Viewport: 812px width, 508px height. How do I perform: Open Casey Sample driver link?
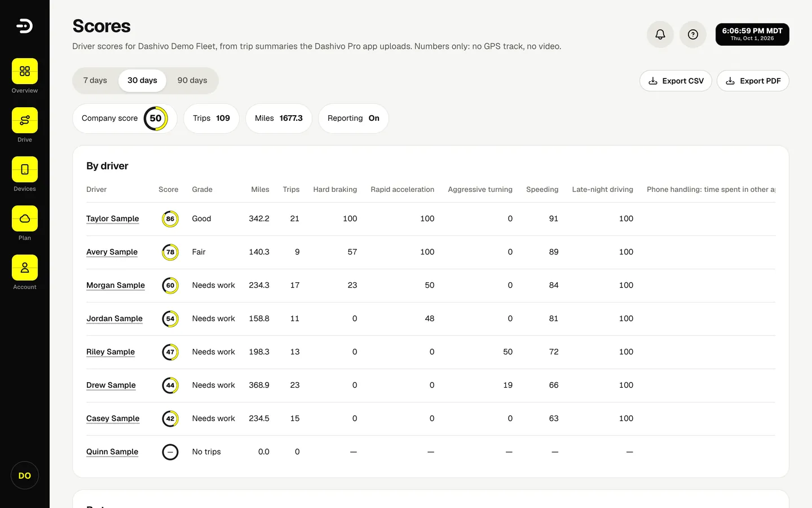click(x=113, y=419)
